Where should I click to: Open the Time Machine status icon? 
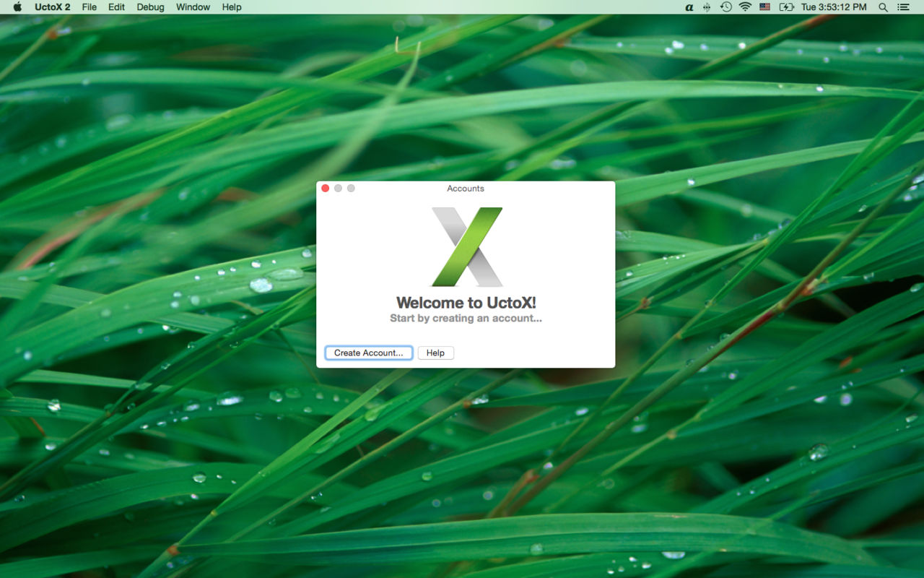tap(725, 7)
